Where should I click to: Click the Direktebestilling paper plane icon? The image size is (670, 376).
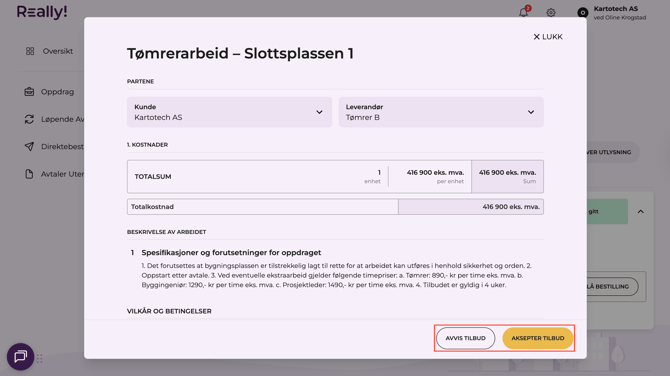(x=29, y=147)
